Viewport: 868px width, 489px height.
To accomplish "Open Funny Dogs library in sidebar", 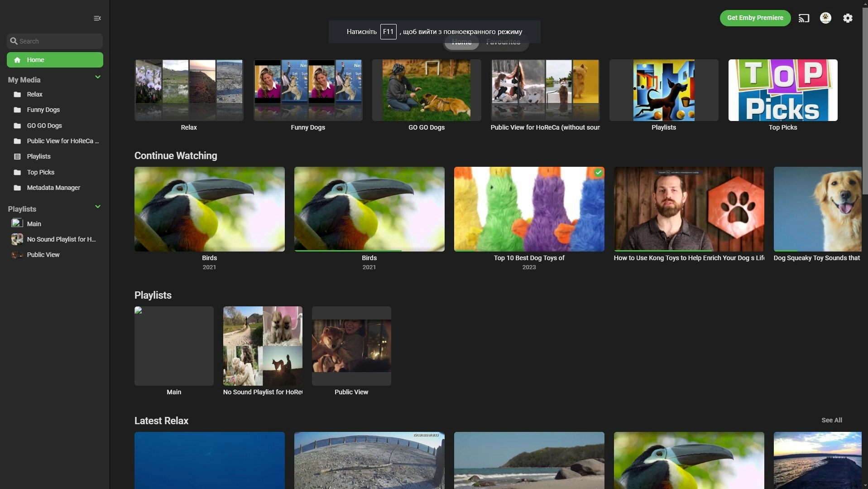I will [55, 110].
